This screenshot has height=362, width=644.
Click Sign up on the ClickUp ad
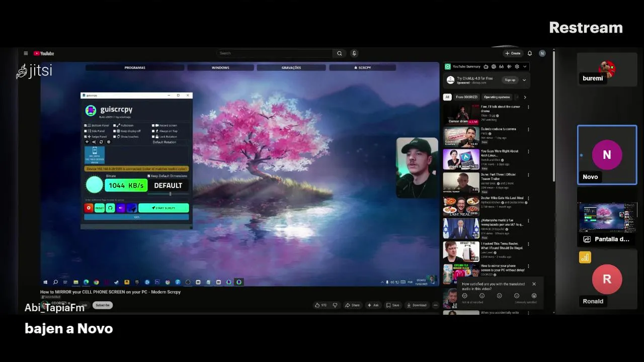tap(510, 80)
